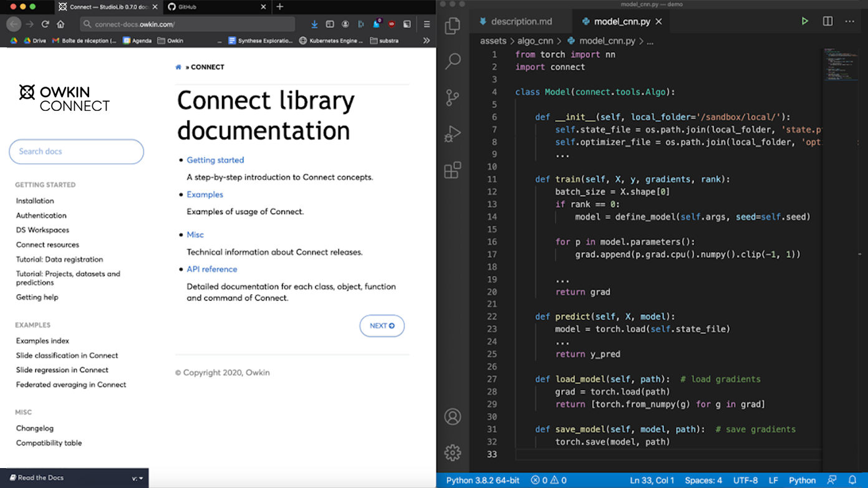The image size is (868, 488).
Task: Click the Search docs field
Action: pos(76,151)
